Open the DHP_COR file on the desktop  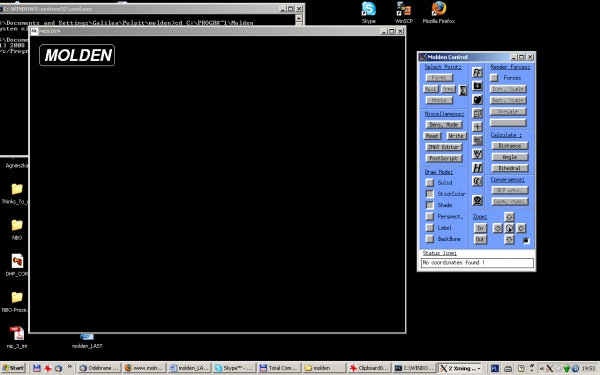click(x=16, y=265)
